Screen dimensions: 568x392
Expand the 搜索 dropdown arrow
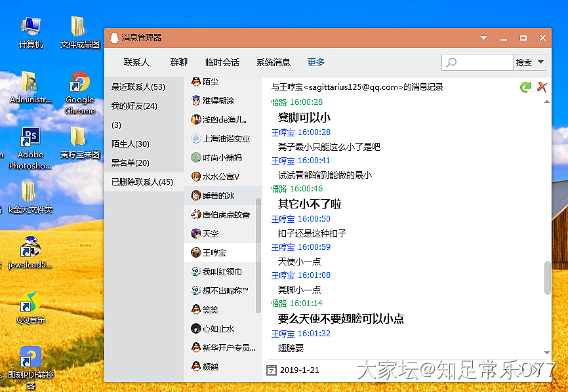point(540,62)
